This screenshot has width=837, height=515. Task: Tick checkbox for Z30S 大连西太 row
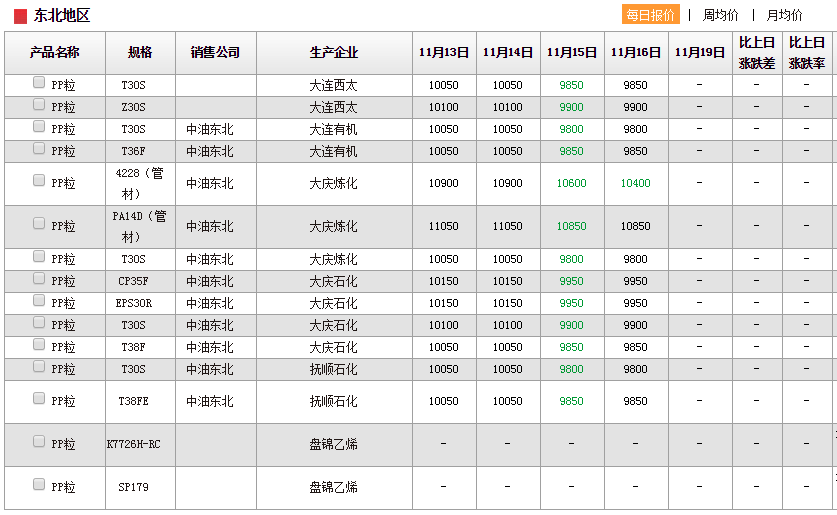pyautogui.click(x=38, y=104)
